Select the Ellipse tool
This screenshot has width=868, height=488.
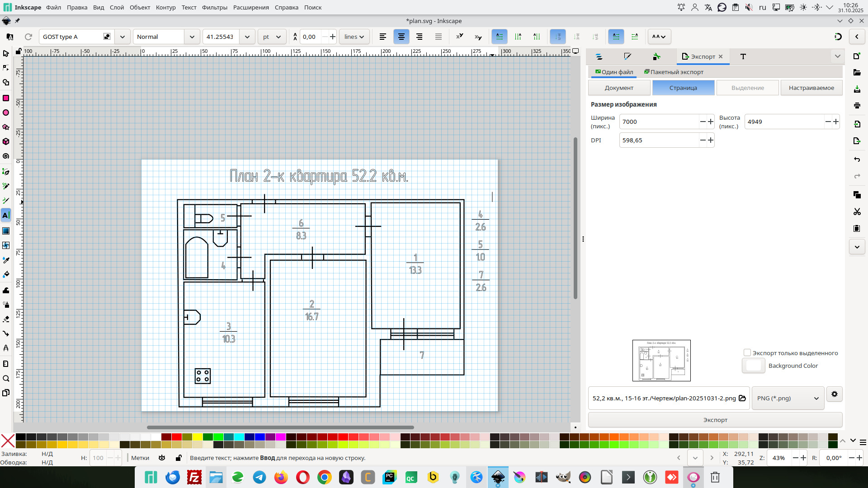pos(6,113)
